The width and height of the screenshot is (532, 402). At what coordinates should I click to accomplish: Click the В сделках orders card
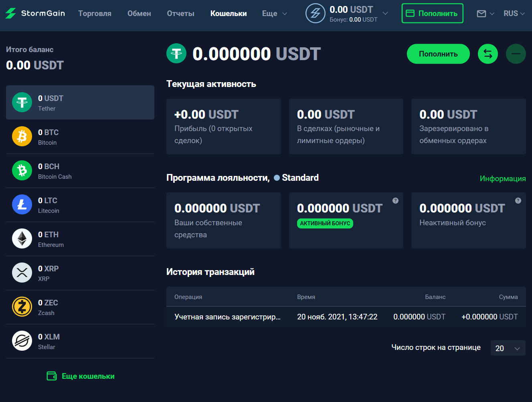pos(346,126)
